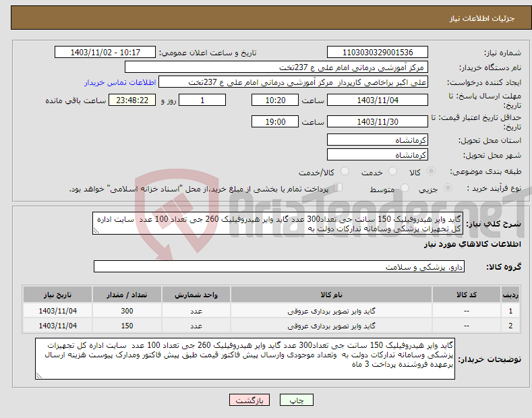Click the request creator field علی اکبر براخاصی

293,82
